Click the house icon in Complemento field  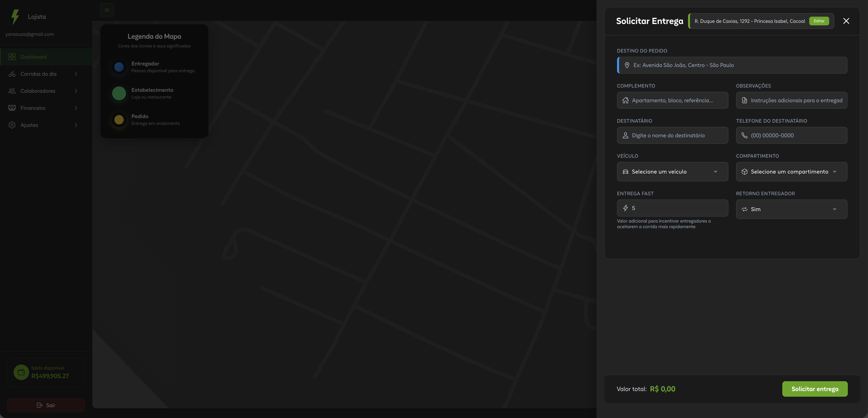pos(625,100)
